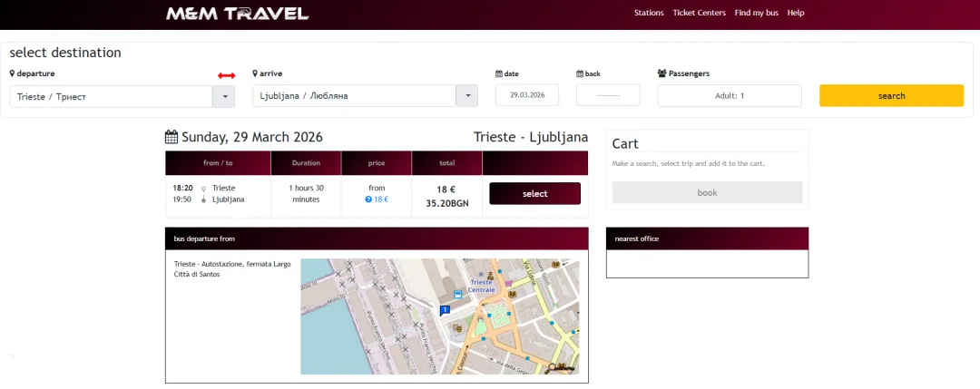Select the 18:20 Trieste trip
980x389 pixels.
click(535, 193)
